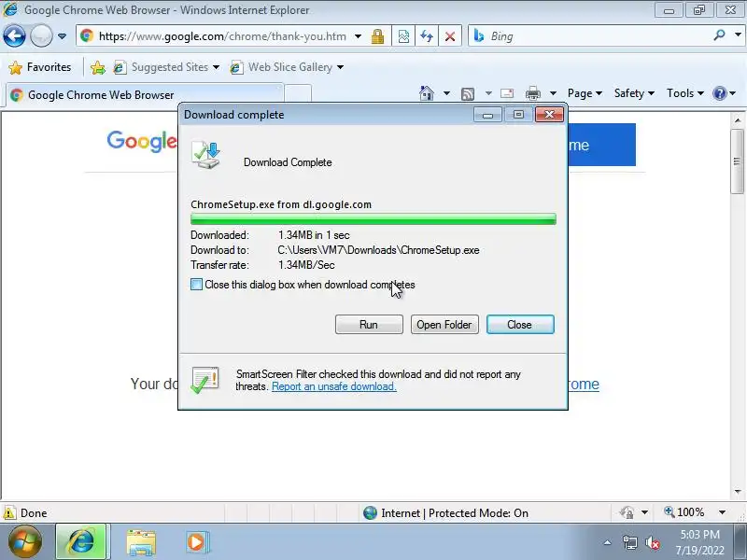Open the Favorites center
Image resolution: width=747 pixels, height=560 pixels.
(x=40, y=67)
